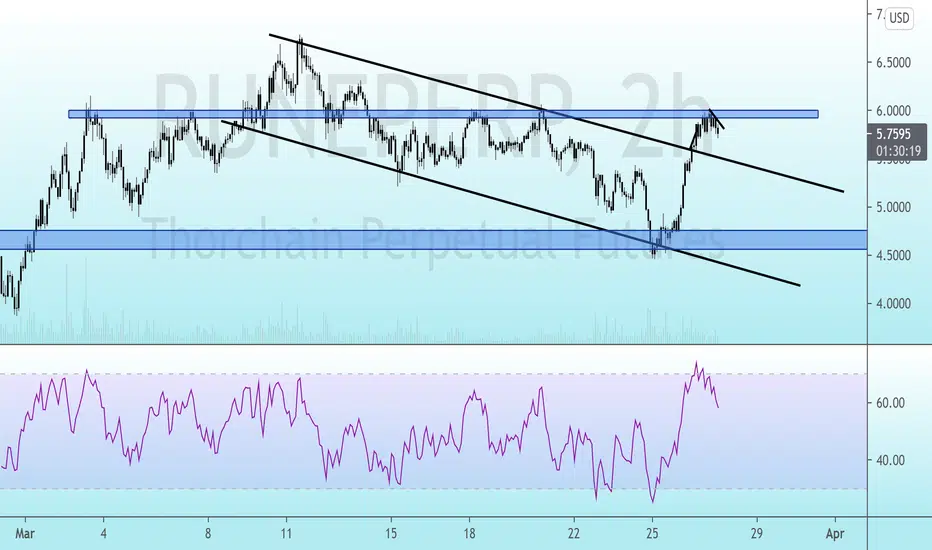932x550 pixels.
Task: Click the Mar date label on time axis
Action: (25, 533)
